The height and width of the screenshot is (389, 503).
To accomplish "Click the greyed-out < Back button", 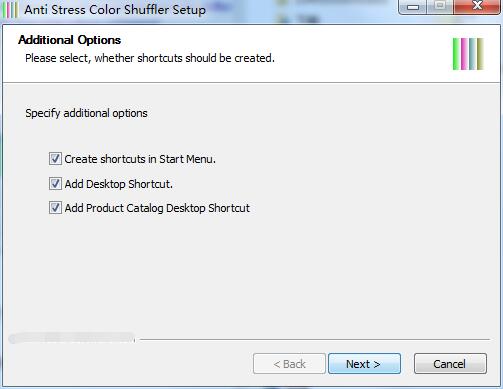I will (x=289, y=364).
